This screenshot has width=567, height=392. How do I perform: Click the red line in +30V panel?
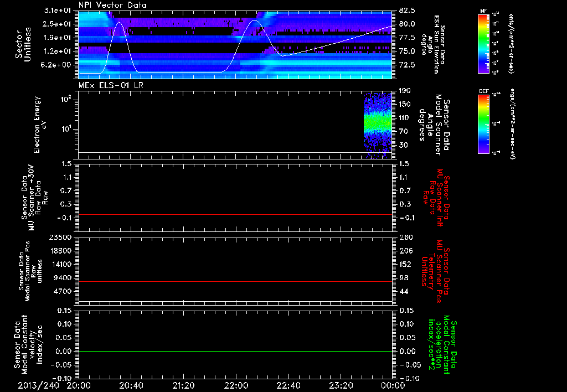(235, 214)
